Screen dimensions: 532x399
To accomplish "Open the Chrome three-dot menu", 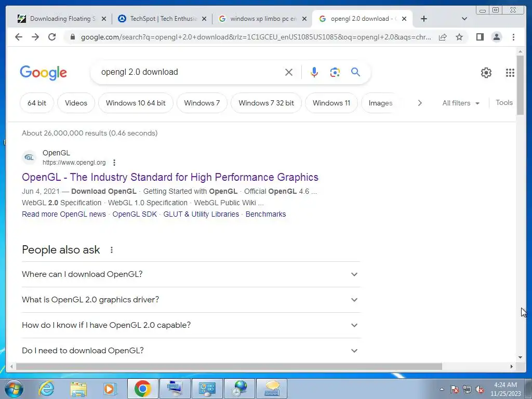I will (x=513, y=37).
